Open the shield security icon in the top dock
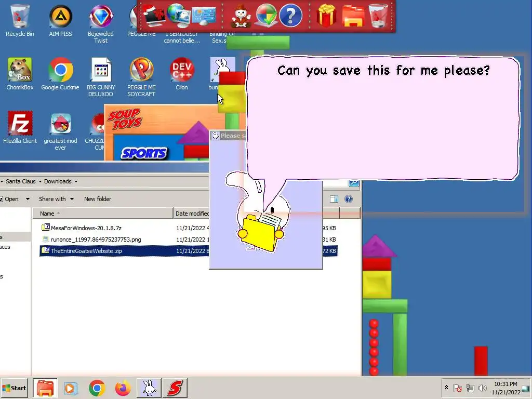 point(266,16)
